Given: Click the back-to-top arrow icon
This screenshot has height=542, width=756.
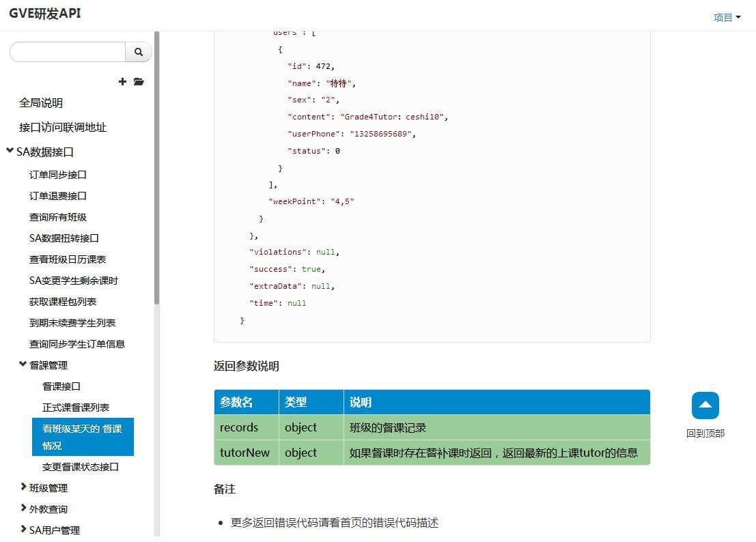Looking at the screenshot, I should pos(705,405).
